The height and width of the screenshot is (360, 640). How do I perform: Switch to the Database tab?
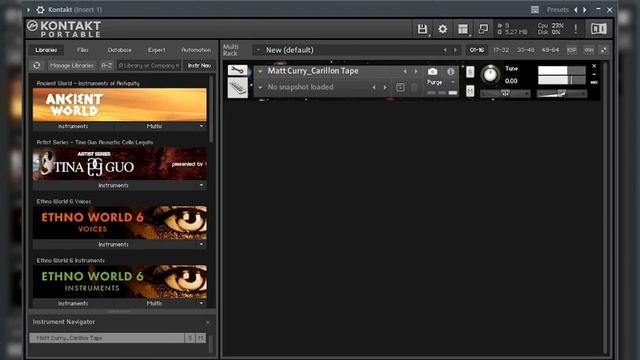[120, 50]
